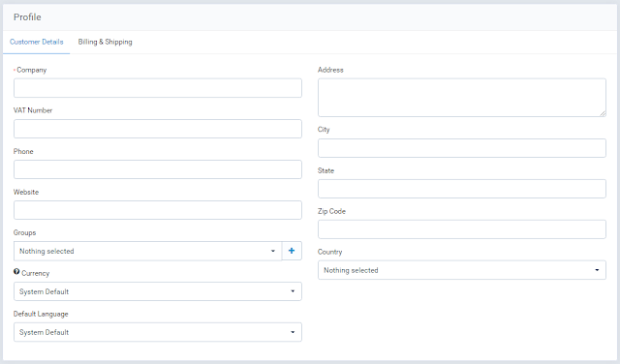Screen dimensions: 620x364
Task: Click the Default Language label
Action: (x=41, y=314)
